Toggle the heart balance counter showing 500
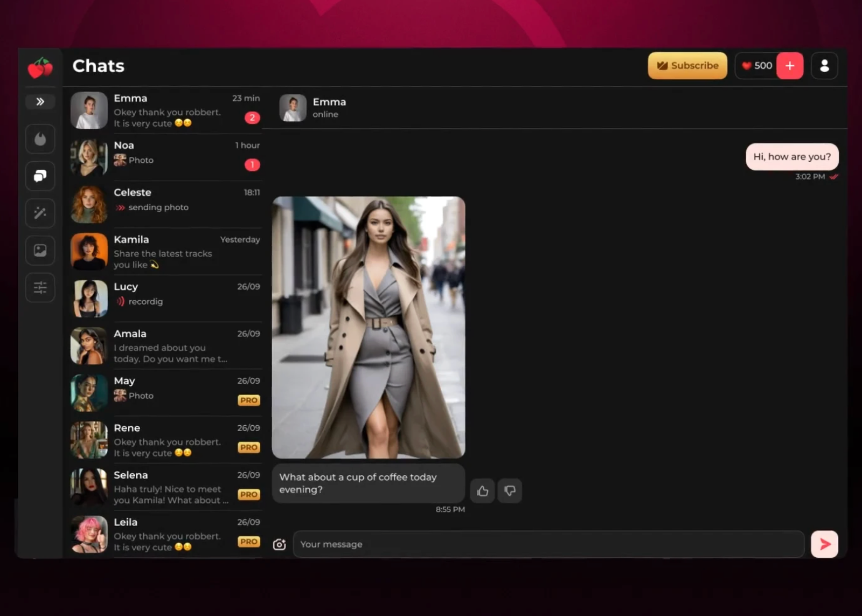The image size is (862, 616). tap(756, 65)
